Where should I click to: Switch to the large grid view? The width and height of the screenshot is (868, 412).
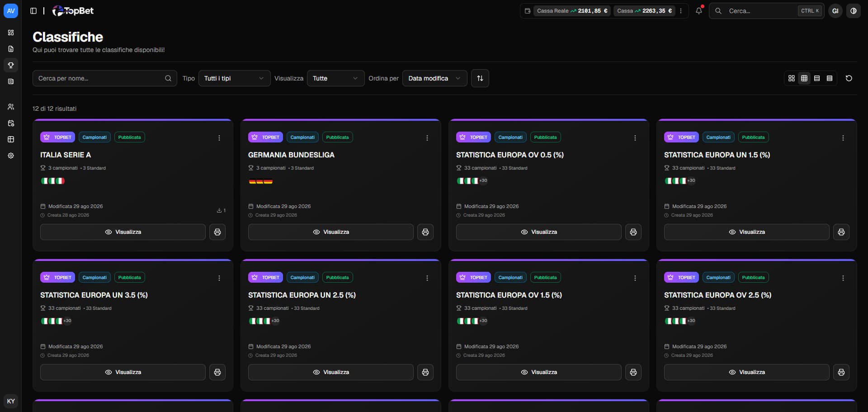click(x=792, y=78)
